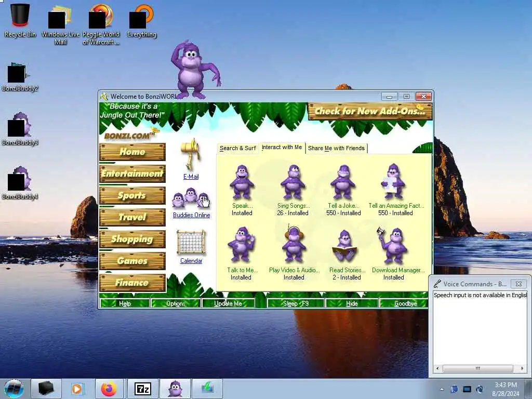The height and width of the screenshot is (399, 532).
Task: Open the Shopping category sign
Action: click(132, 239)
